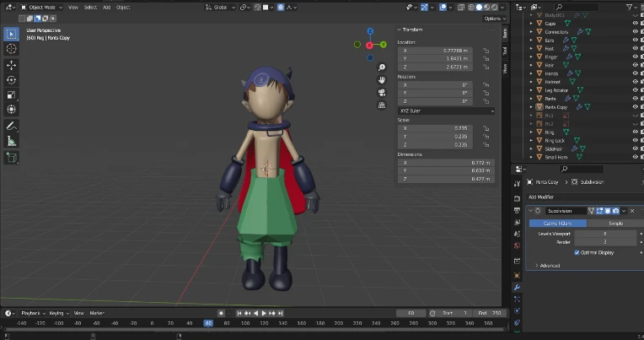Open the World properties tab
The image size is (644, 340).
(x=517, y=246)
